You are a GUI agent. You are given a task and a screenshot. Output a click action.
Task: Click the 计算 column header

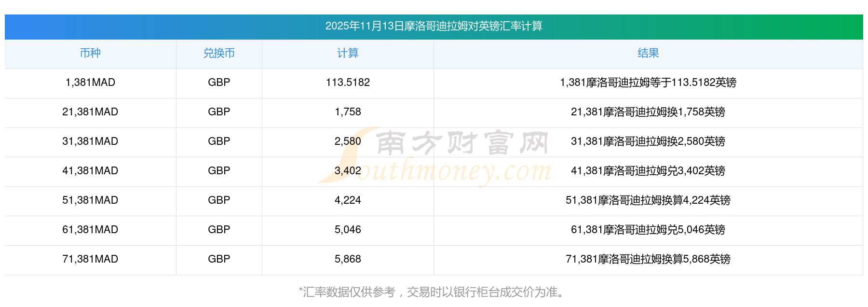click(x=348, y=53)
